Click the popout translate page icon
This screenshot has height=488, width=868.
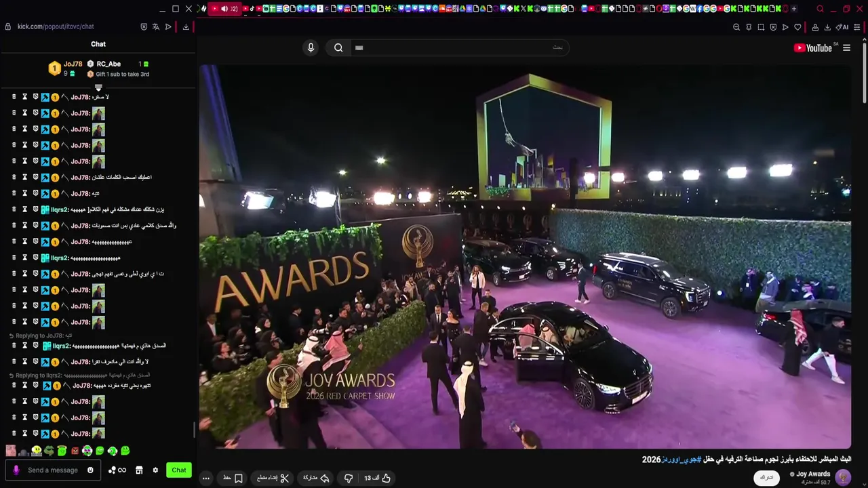point(156,26)
